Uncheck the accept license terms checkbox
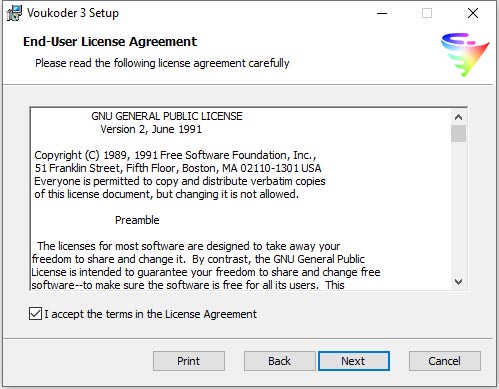The image size is (499, 389). [35, 314]
